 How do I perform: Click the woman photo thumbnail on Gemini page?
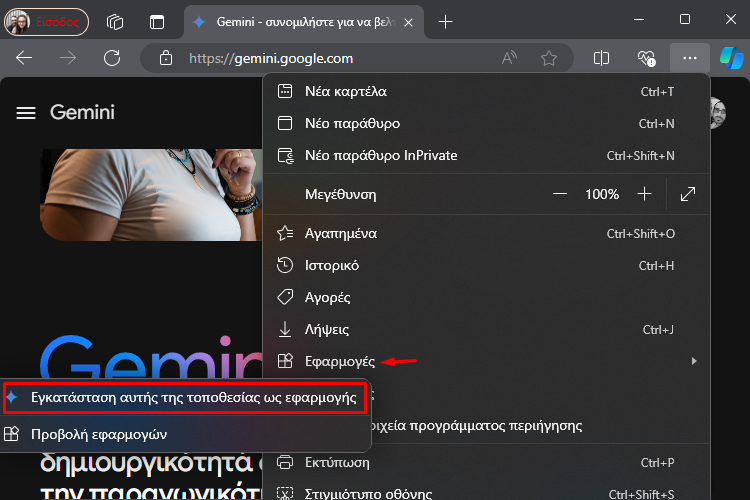[151, 195]
